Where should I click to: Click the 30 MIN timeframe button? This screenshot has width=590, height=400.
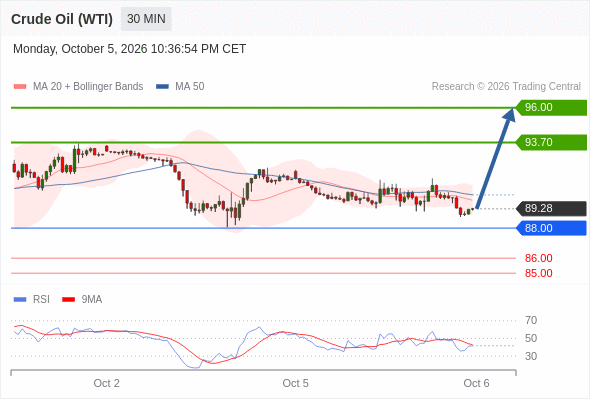146,19
